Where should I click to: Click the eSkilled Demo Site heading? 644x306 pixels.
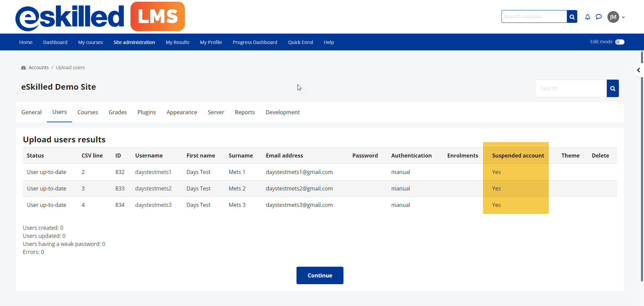click(x=58, y=87)
